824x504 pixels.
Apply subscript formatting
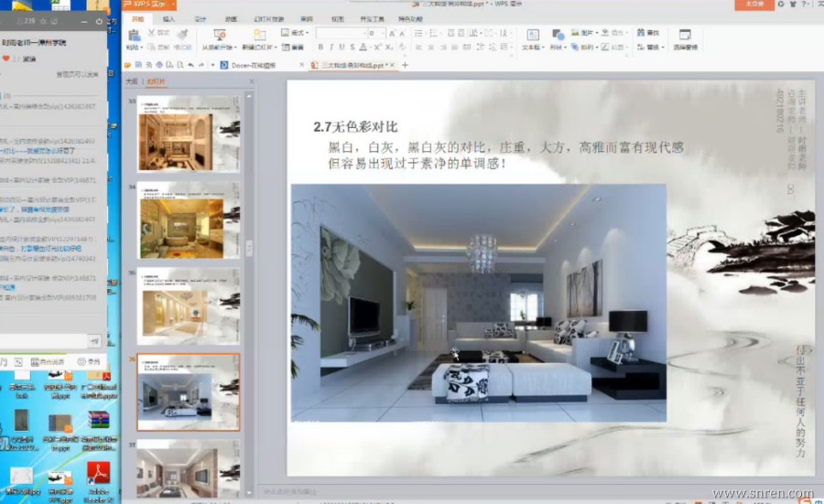(389, 48)
